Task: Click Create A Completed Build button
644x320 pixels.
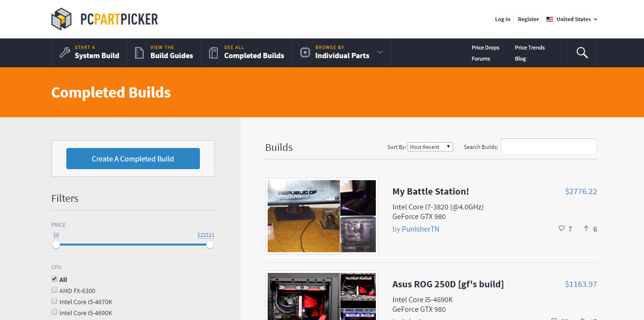Action: coord(133,159)
